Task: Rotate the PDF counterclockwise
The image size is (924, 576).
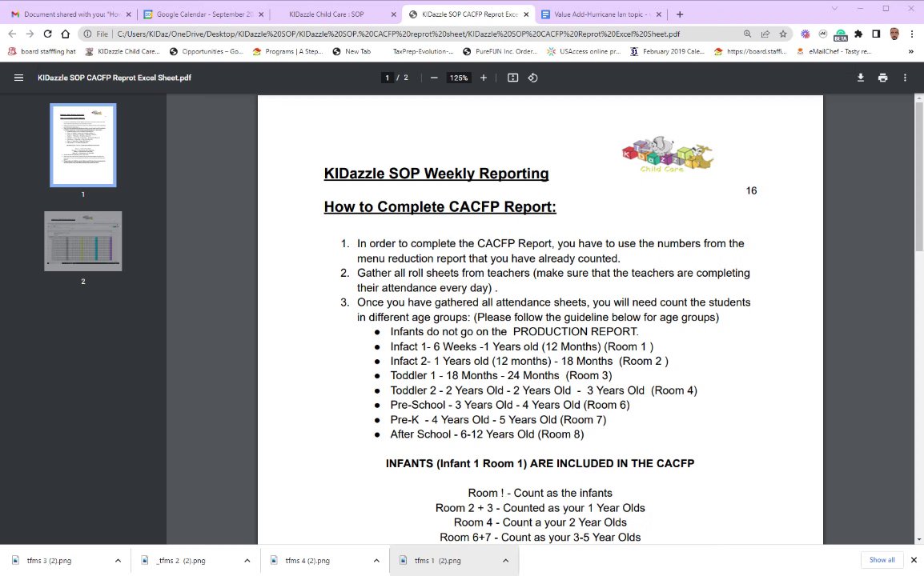Action: [532, 78]
